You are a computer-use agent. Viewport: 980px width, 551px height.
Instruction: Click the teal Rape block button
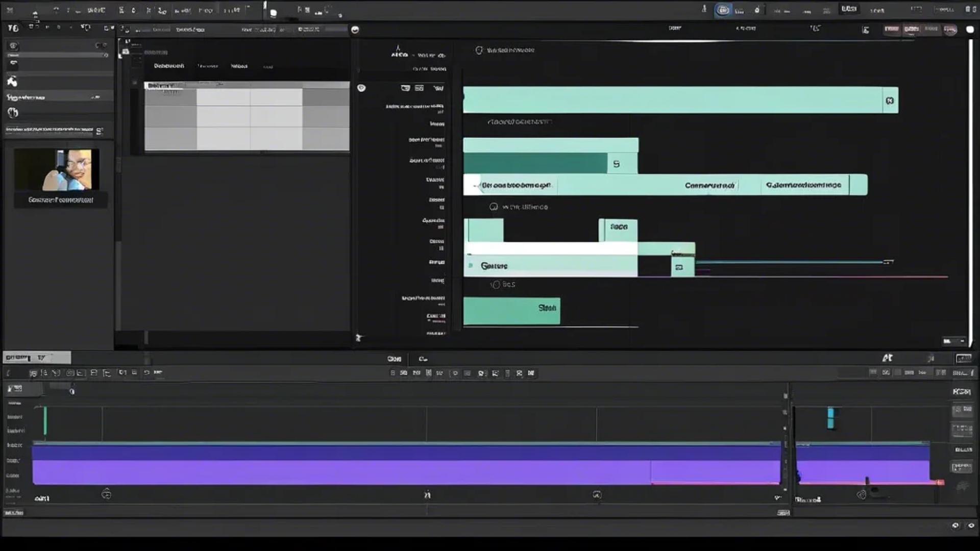click(x=619, y=229)
